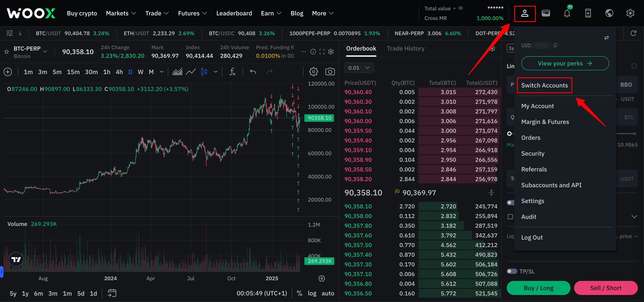Open TradingView logo on chart
This screenshot has width=644, height=302.
(16, 260)
